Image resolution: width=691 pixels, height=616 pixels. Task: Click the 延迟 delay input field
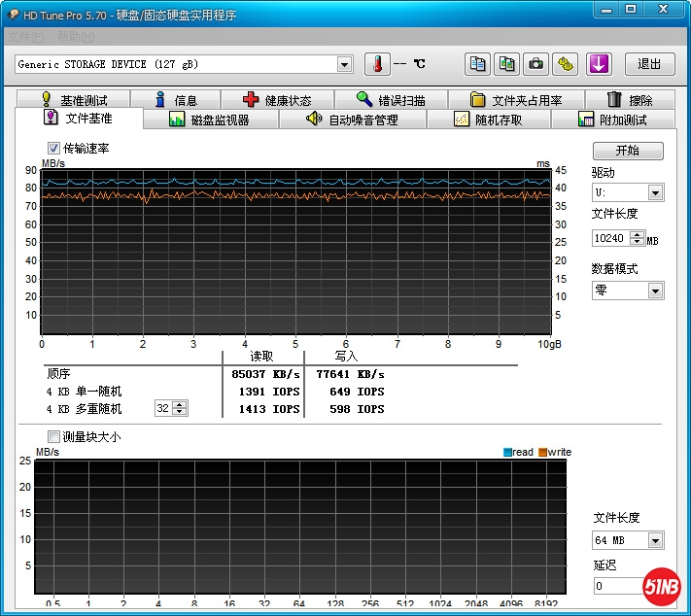(615, 586)
